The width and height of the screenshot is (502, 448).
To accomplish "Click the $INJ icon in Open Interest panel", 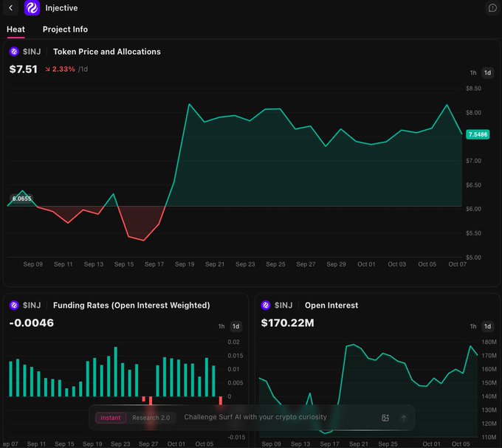I will [x=266, y=306].
